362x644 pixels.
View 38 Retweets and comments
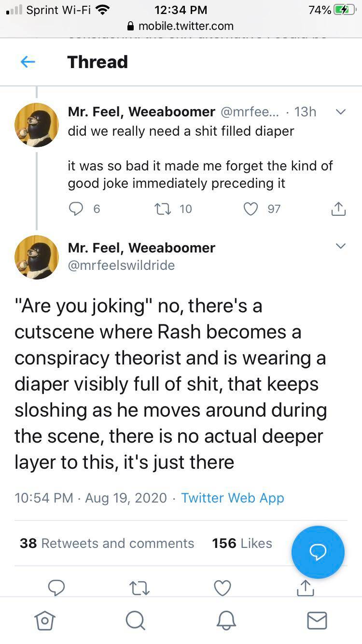pos(107,543)
